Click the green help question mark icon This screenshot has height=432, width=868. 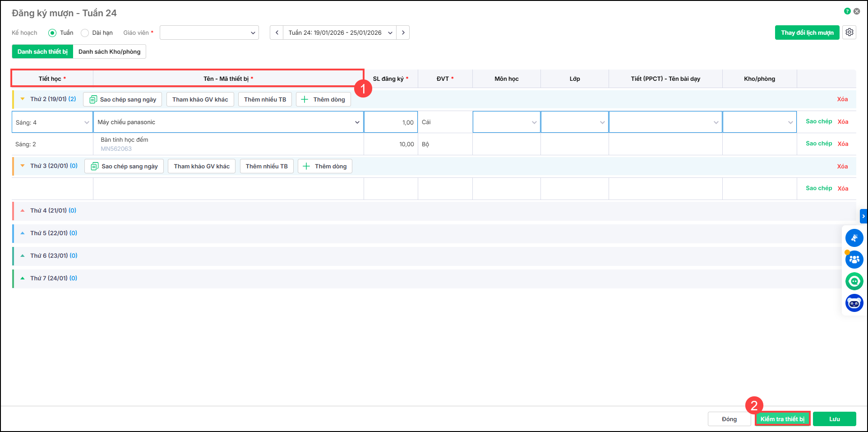click(x=847, y=11)
